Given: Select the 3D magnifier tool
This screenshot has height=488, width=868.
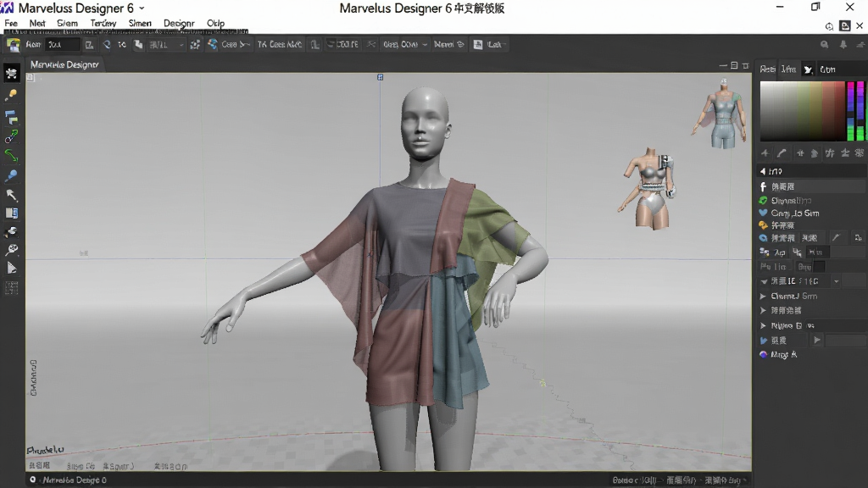Looking at the screenshot, I should click(11, 250).
